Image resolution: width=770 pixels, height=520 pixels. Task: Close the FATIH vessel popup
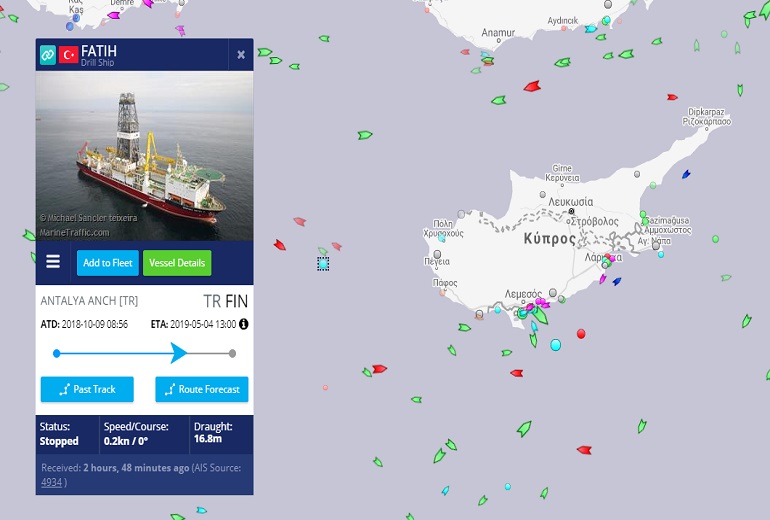(x=241, y=55)
